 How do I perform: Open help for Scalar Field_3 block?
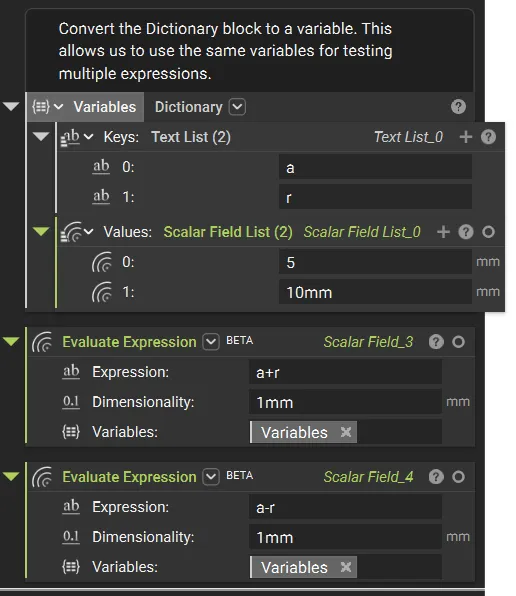pos(436,342)
